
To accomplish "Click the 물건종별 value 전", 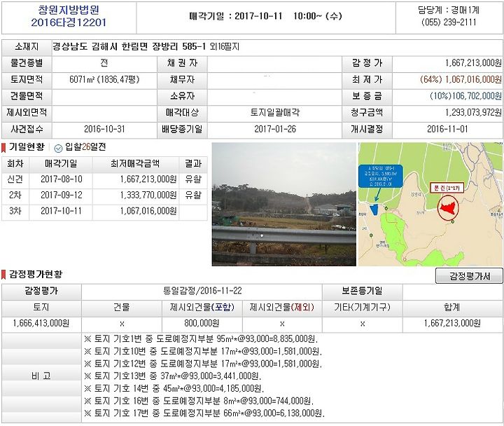I will (104, 63).
